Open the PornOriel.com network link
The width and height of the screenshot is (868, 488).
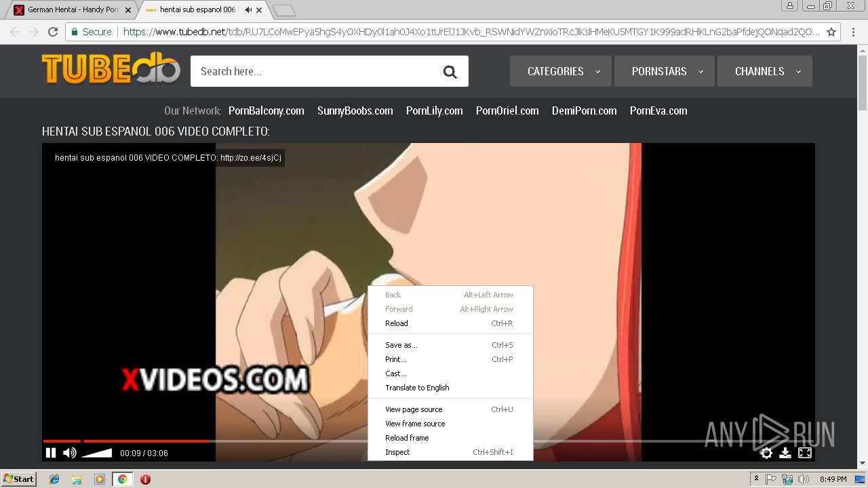tap(507, 110)
